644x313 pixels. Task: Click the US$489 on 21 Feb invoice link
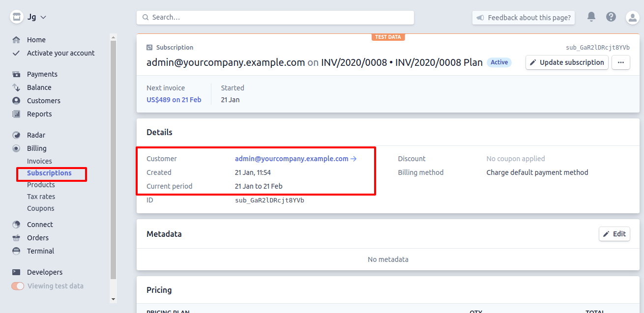pyautogui.click(x=174, y=100)
